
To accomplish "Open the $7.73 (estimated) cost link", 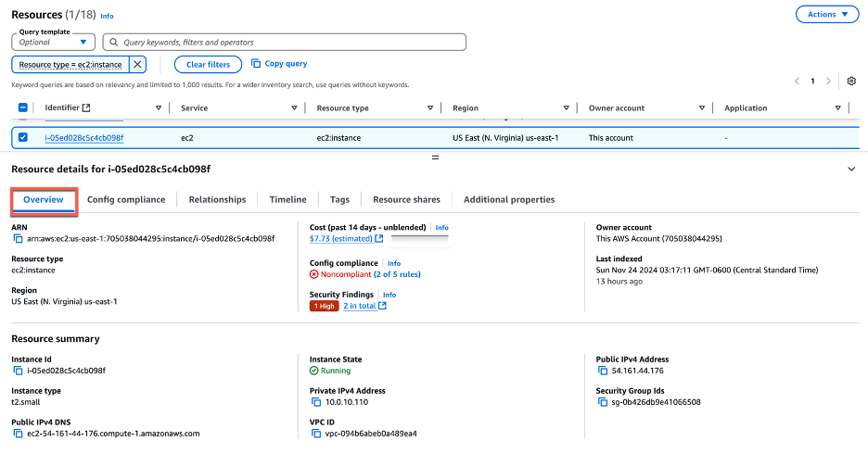I will (x=341, y=238).
